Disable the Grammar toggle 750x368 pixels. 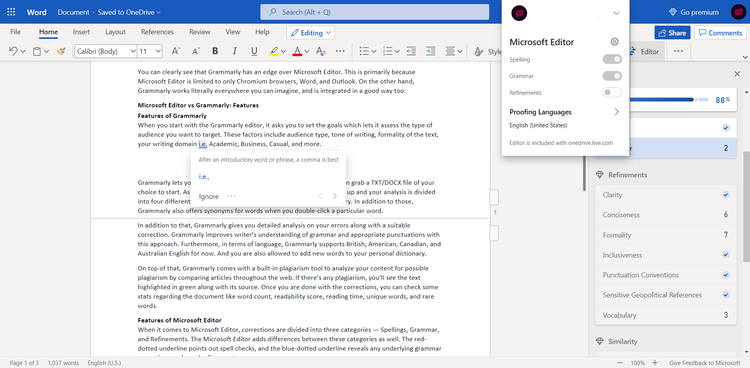[612, 76]
